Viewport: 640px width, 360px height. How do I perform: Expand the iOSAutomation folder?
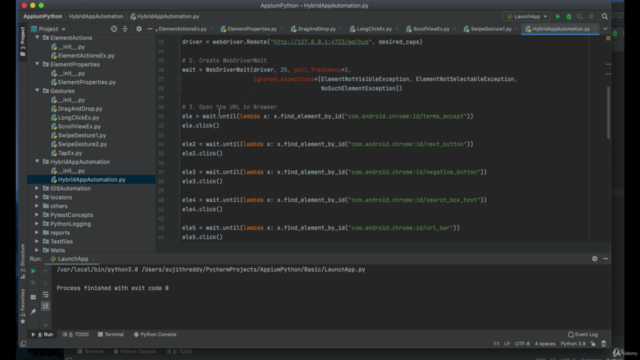[37, 188]
